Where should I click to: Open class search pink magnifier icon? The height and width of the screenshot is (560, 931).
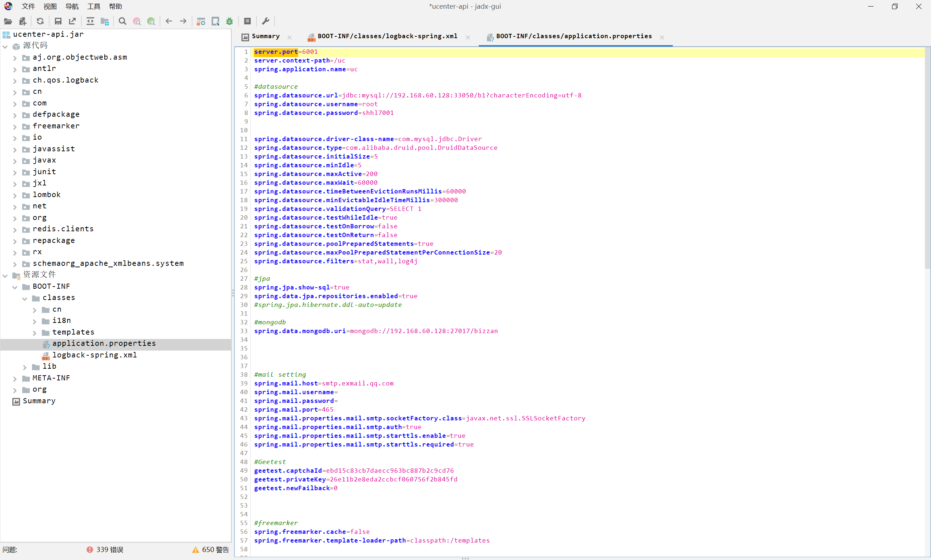137,21
